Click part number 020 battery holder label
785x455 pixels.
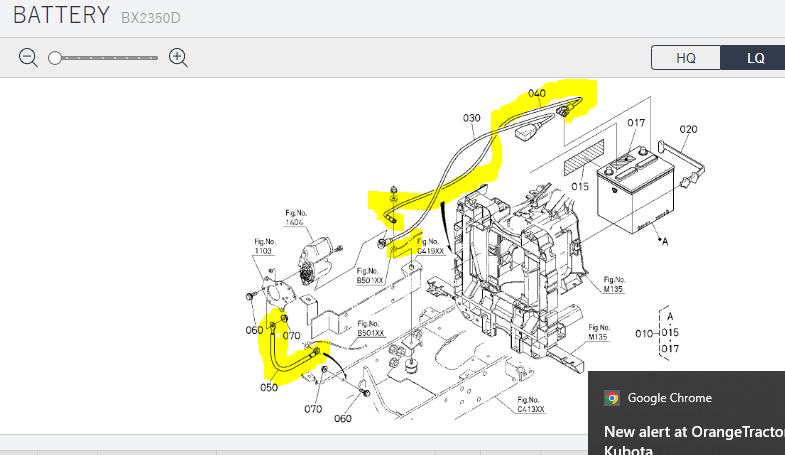(688, 129)
